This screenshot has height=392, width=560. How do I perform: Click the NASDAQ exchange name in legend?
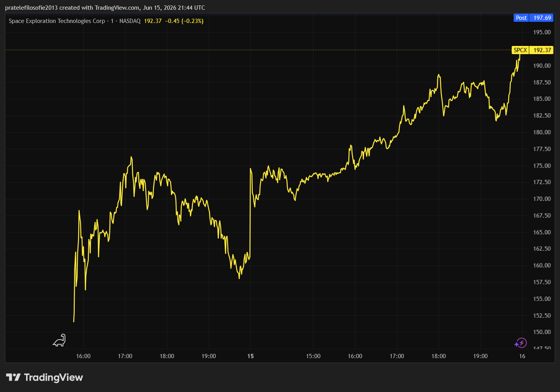pos(130,21)
